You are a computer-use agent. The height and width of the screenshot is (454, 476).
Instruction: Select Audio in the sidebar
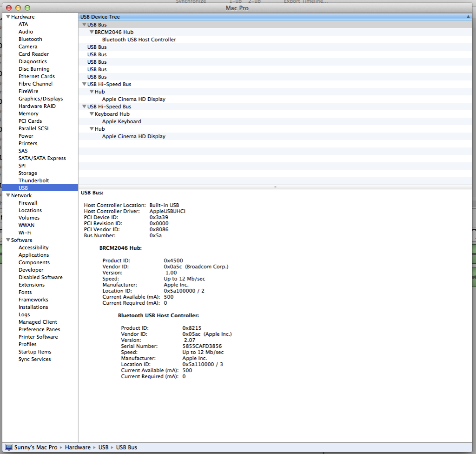pyautogui.click(x=26, y=32)
